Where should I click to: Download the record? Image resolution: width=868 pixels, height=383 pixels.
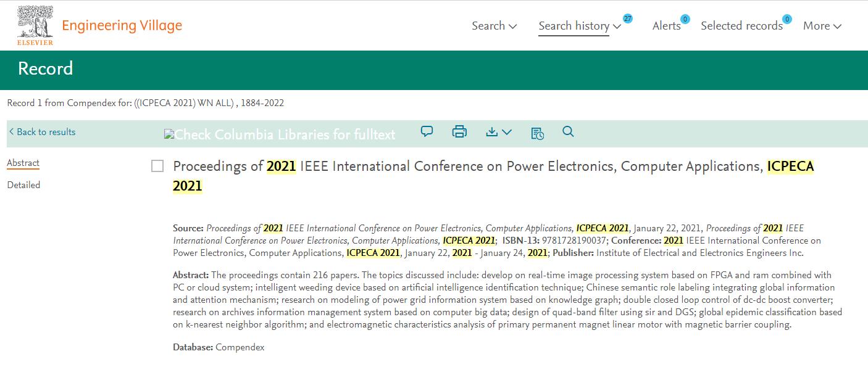493,131
